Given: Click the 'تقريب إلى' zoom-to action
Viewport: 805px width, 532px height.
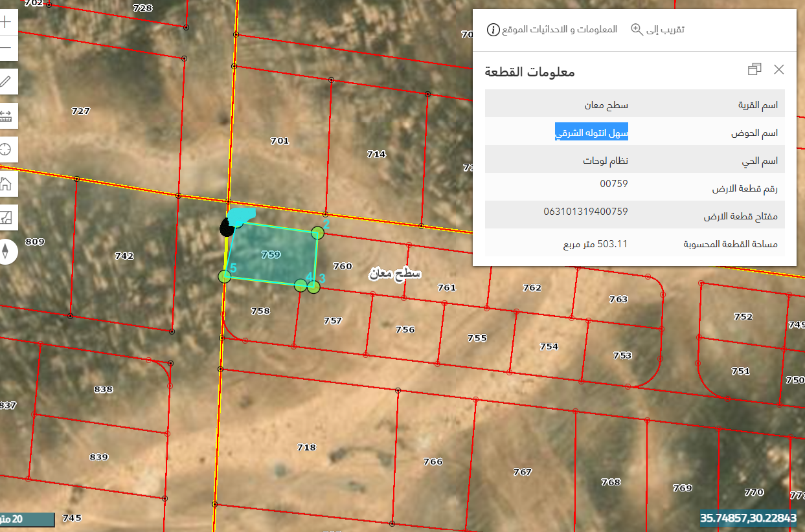Looking at the screenshot, I should coord(658,30).
